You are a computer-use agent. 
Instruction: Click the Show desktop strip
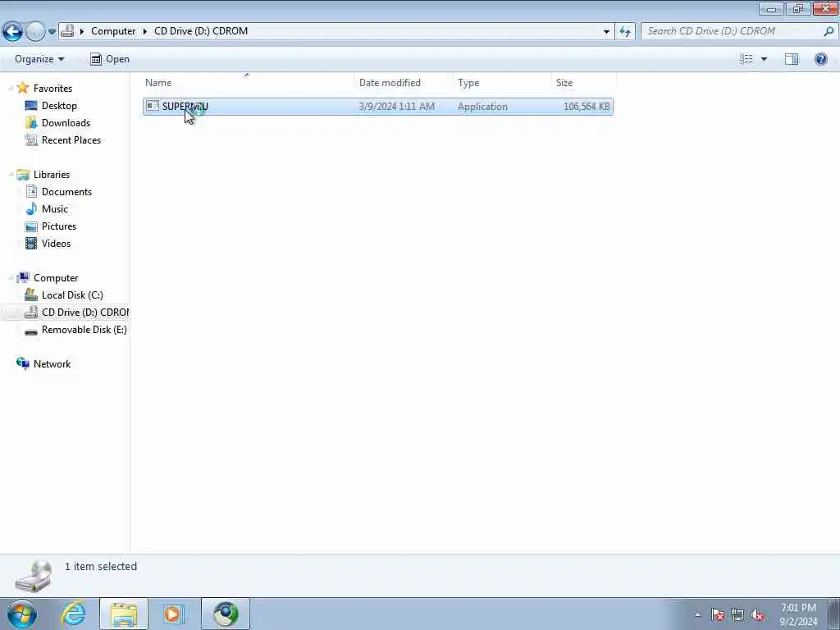click(x=834, y=614)
